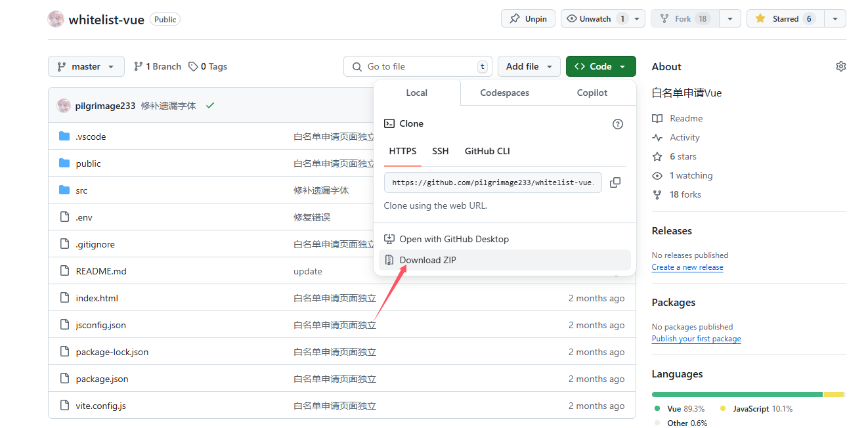868x428 pixels.
Task: Click the Releases heading
Action: [672, 230]
